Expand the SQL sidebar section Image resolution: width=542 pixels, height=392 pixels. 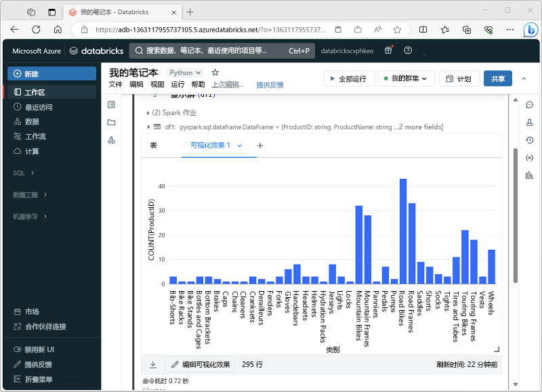24,173
